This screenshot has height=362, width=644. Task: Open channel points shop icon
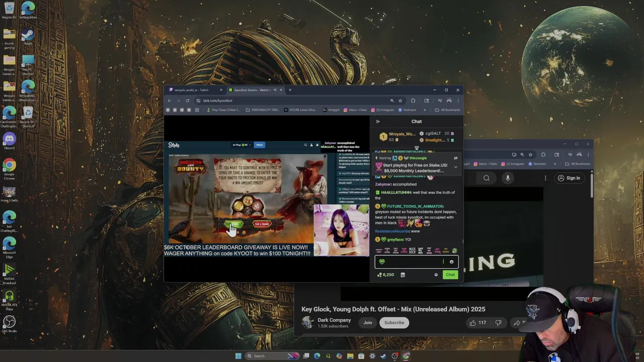(403, 275)
